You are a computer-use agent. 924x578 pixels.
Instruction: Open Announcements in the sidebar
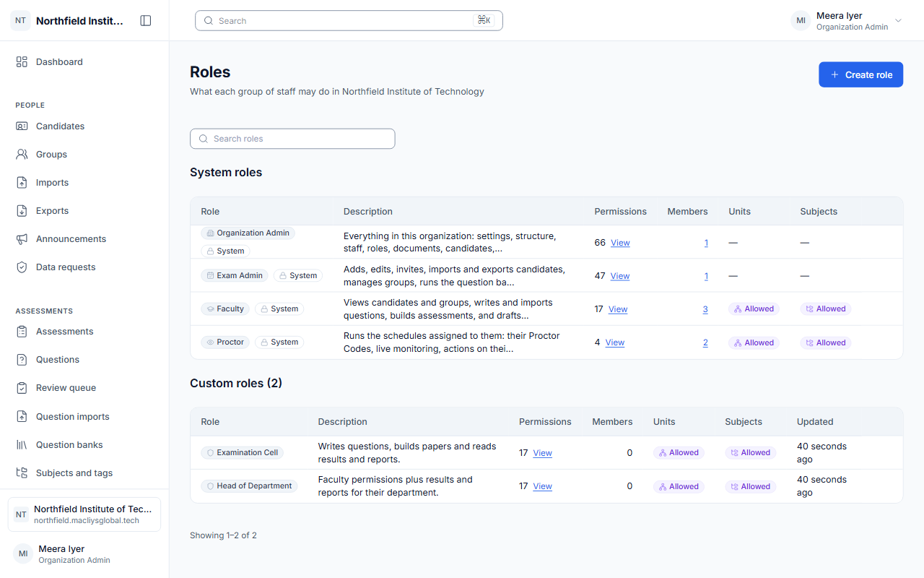[x=84, y=239]
